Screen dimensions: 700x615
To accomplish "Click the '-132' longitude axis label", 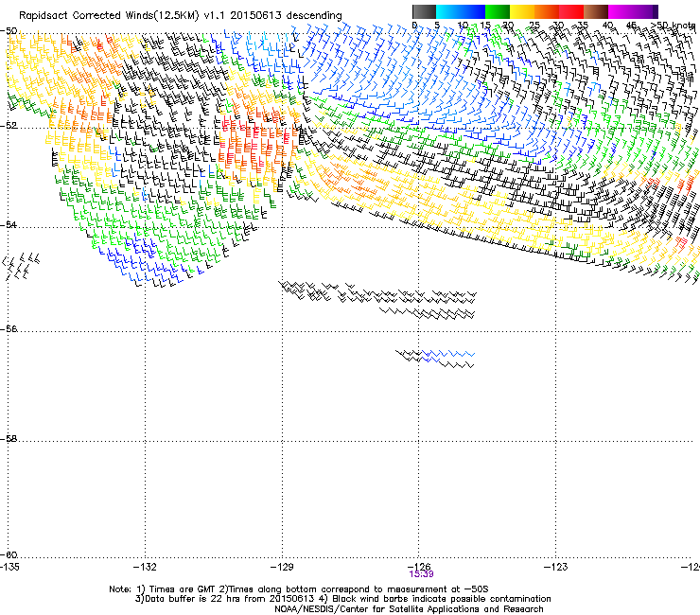I will (145, 567).
